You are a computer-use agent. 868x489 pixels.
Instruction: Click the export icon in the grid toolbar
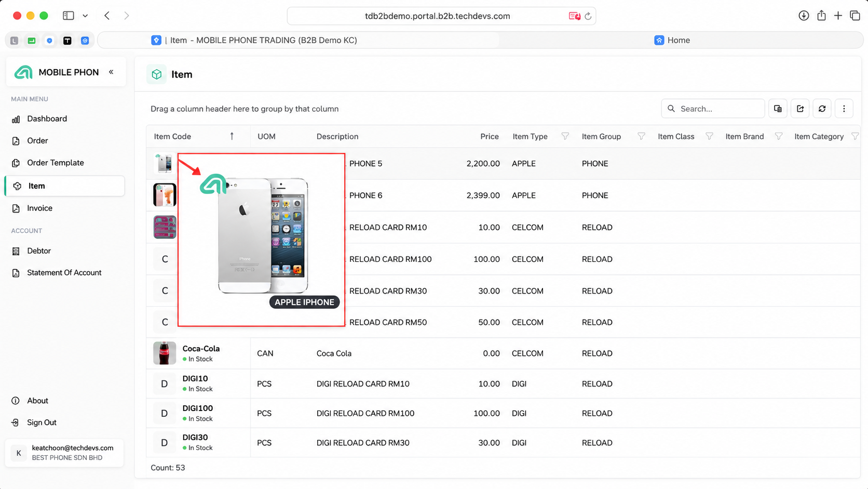pyautogui.click(x=800, y=109)
